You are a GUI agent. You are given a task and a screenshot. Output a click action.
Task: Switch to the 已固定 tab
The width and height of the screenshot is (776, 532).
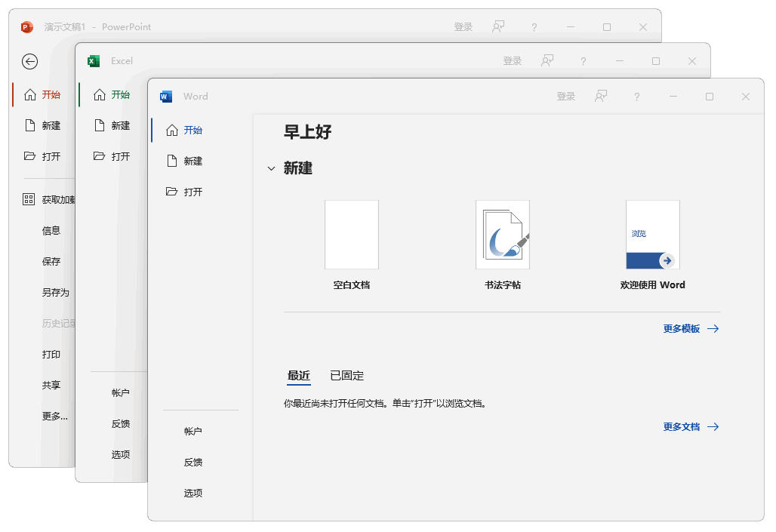pyautogui.click(x=347, y=376)
